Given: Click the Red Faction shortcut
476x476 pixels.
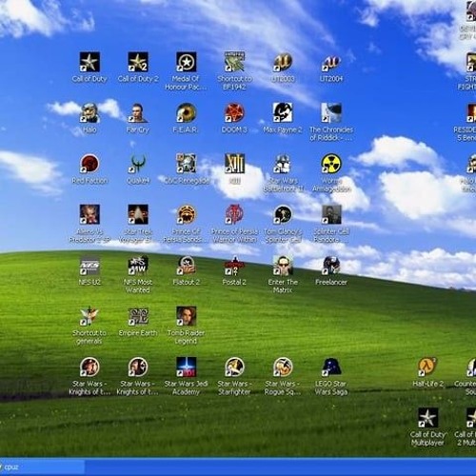Looking at the screenshot, I should pos(89,164).
